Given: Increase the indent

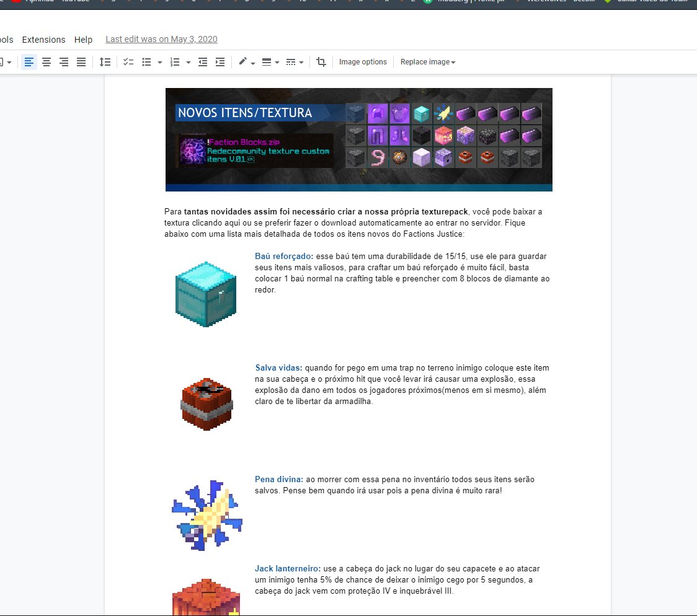Looking at the screenshot, I should [220, 62].
